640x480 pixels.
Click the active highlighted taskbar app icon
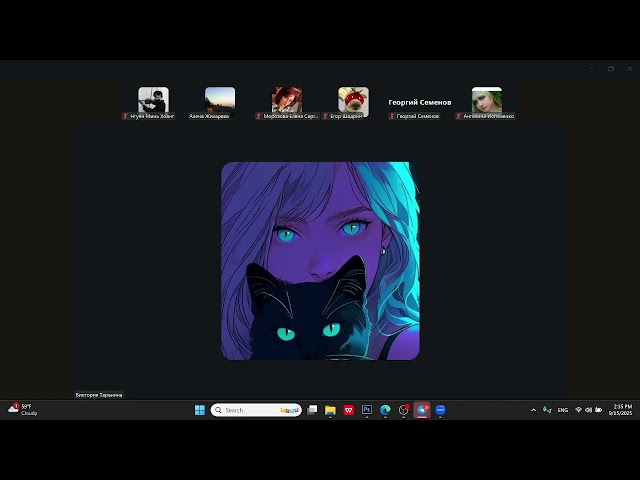point(422,410)
